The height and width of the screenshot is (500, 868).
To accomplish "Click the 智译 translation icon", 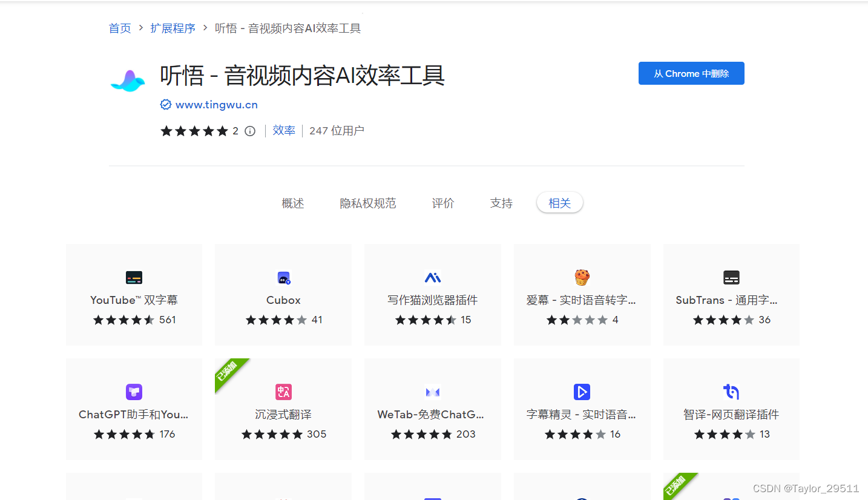I will (x=731, y=392).
